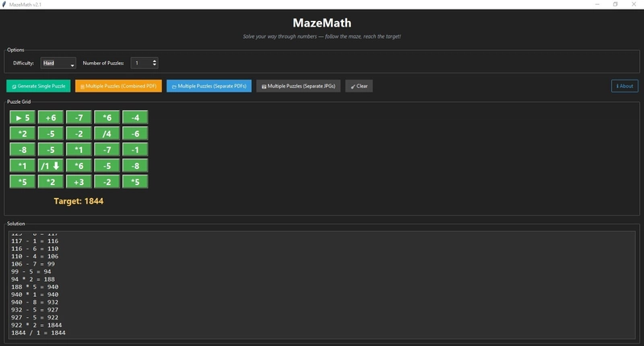644x346 pixels.
Task: Clear the puzzle with the Clear button
Action: tap(359, 86)
